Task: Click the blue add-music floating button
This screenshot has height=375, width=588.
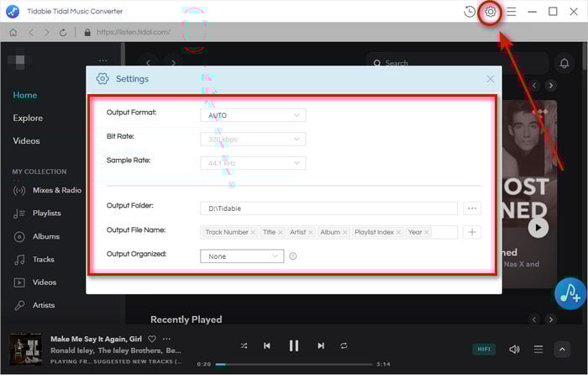Action: pos(570,293)
